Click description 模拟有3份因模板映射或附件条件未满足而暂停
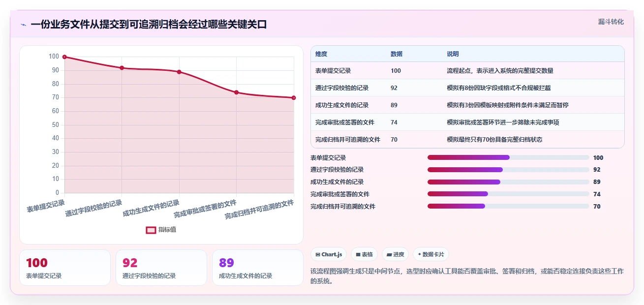Image resolution: width=644 pixels, height=305 pixels. tap(508, 105)
